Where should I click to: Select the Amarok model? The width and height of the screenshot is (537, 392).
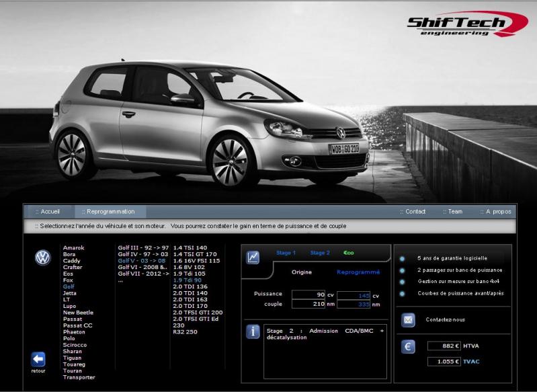pyautogui.click(x=74, y=247)
